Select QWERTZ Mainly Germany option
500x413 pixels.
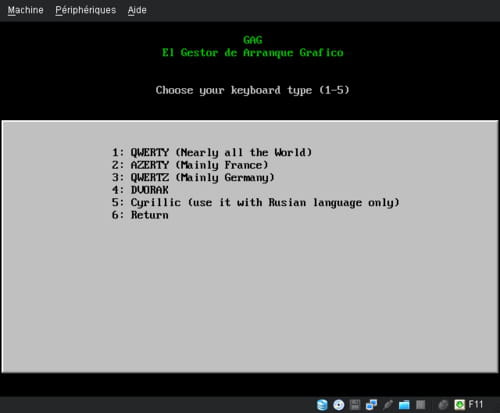tap(193, 177)
